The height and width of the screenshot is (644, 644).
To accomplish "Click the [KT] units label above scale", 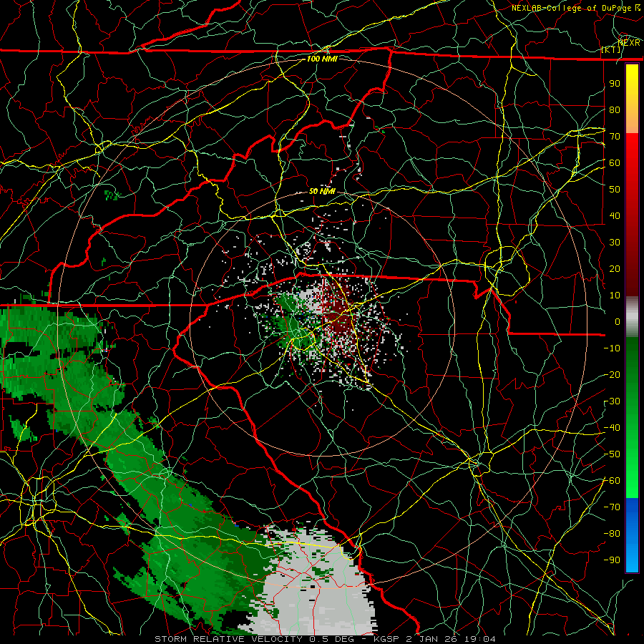I will (x=611, y=49).
